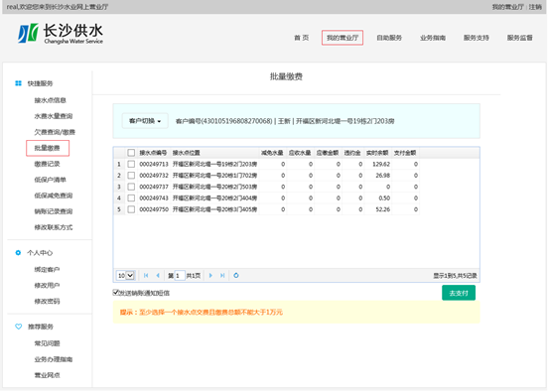Open 批量缴费 in sidebar
Screen dimensions: 549x392
(48, 148)
